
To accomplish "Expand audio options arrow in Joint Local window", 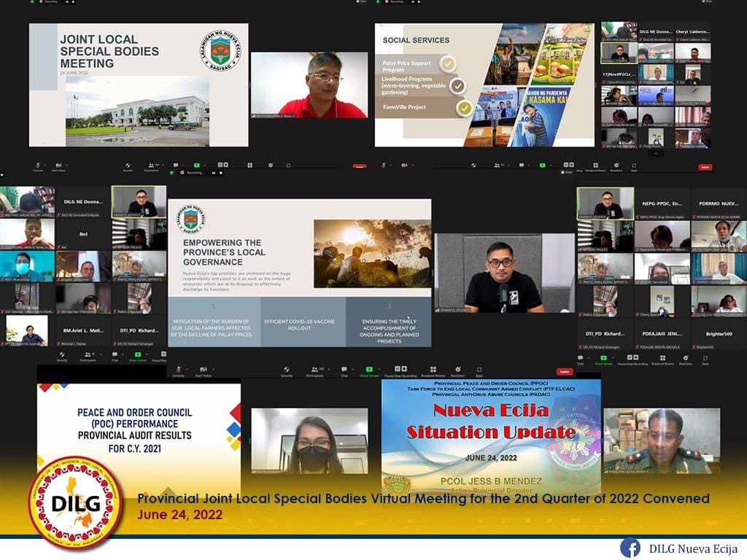I will (x=44, y=166).
